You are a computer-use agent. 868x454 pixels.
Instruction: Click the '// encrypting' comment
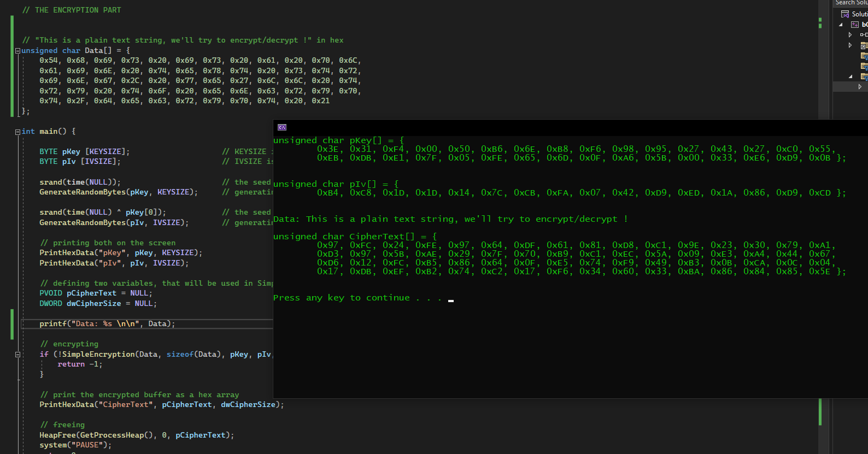click(x=69, y=344)
